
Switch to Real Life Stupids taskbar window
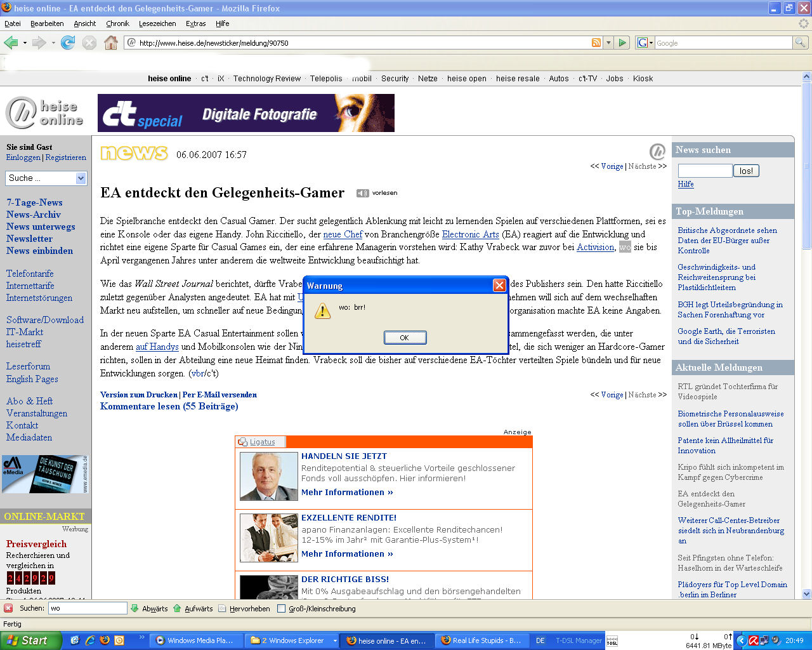[x=482, y=640]
